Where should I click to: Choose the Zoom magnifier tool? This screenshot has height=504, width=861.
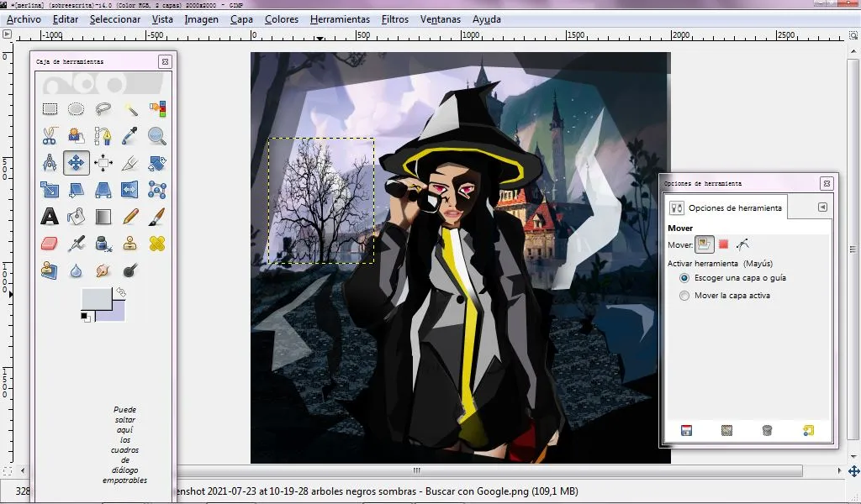pos(157,136)
